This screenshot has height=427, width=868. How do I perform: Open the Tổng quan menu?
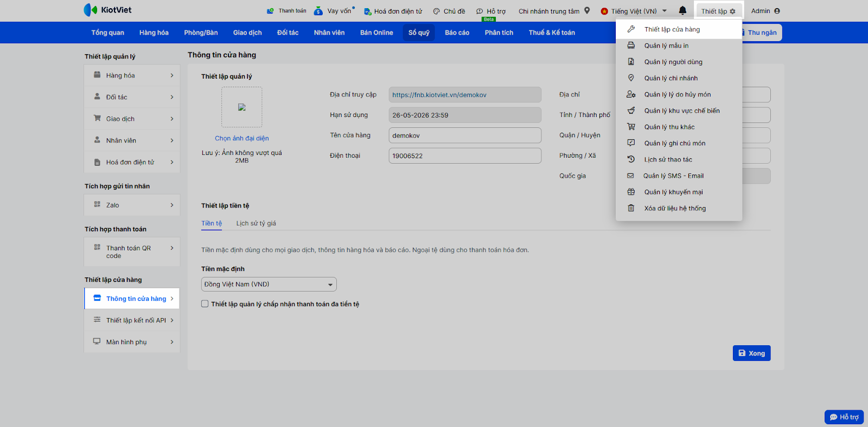107,33
